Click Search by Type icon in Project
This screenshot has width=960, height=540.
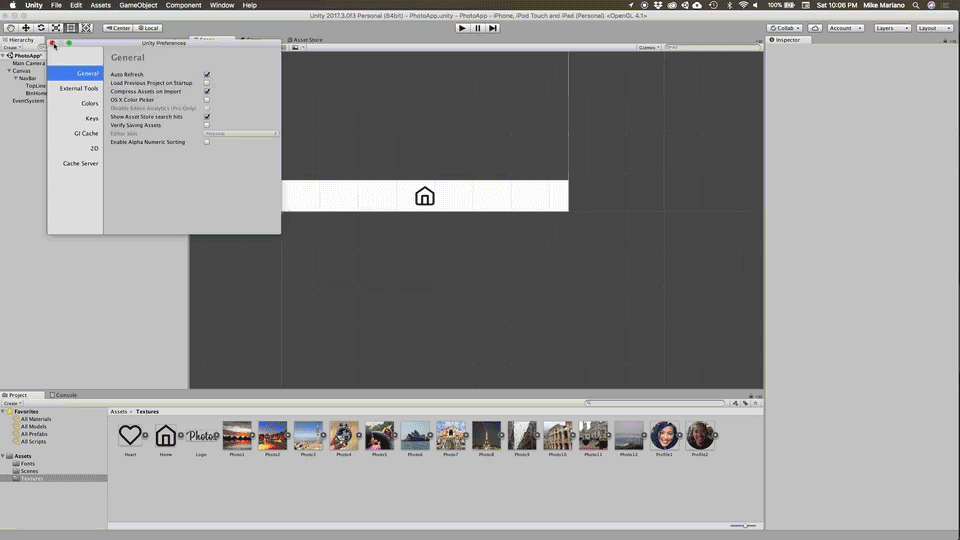tap(735, 403)
